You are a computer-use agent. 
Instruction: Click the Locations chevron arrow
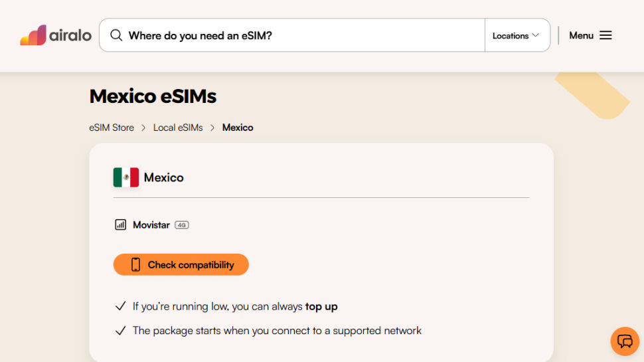(x=536, y=35)
